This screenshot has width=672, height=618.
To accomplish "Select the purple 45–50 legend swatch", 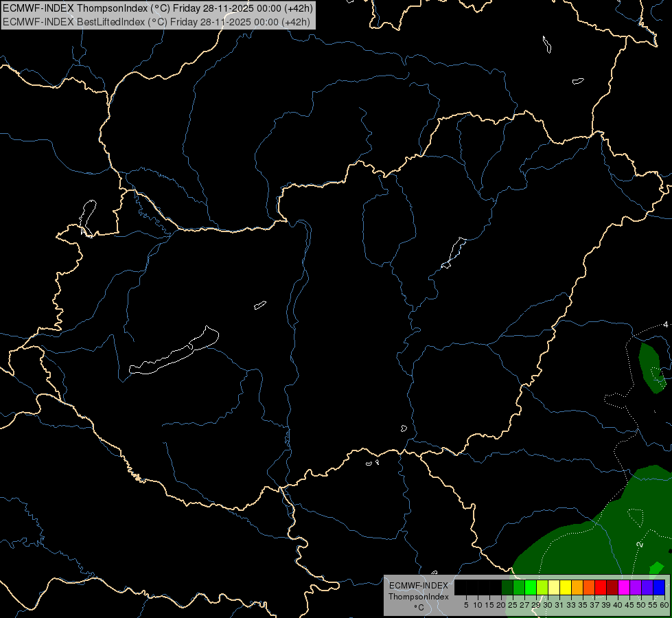I will coord(636,588).
